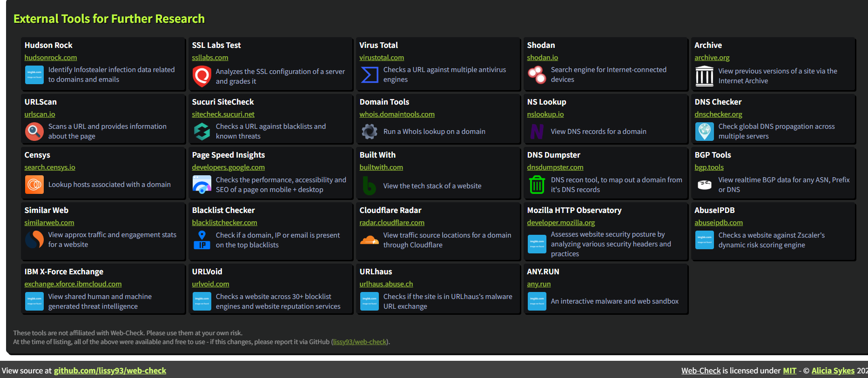
Task: Open the ssllabs.com link
Action: tap(210, 58)
